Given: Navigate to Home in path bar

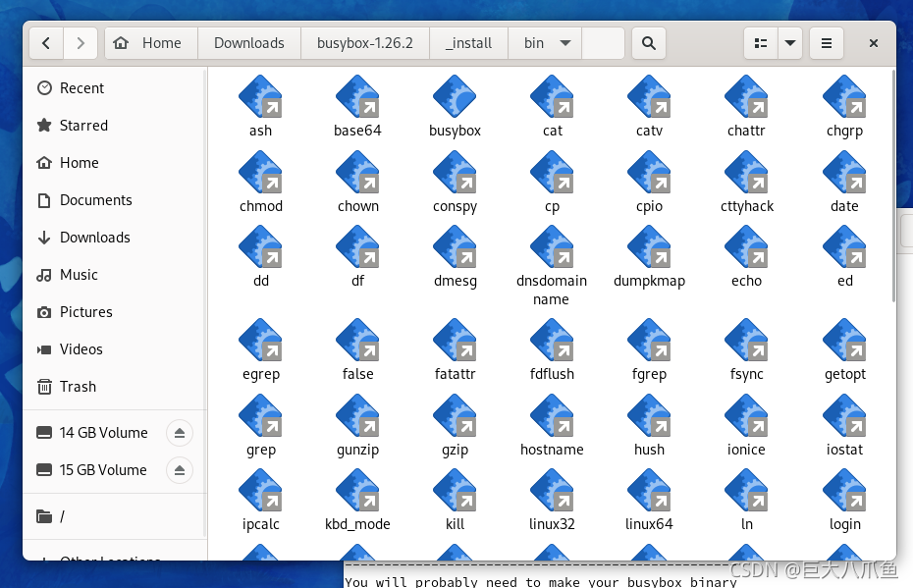Looking at the screenshot, I should coord(151,43).
